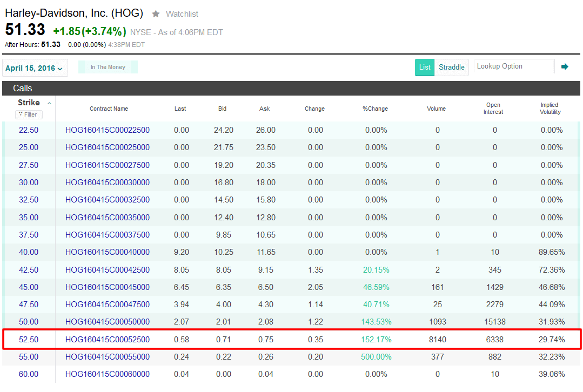Screen dimensions: 583x392
Task: Click the 40.00 strike price link
Action: (29, 252)
